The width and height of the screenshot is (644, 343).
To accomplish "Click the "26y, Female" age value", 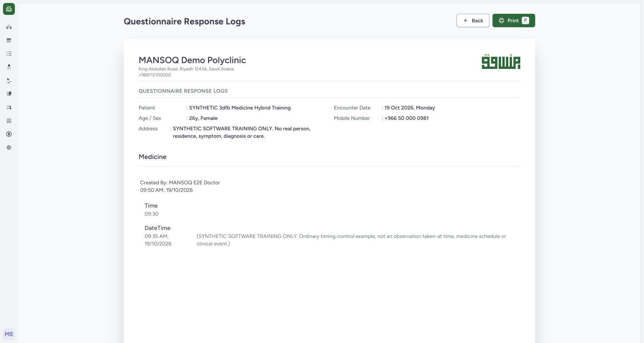I will click(x=203, y=118).
